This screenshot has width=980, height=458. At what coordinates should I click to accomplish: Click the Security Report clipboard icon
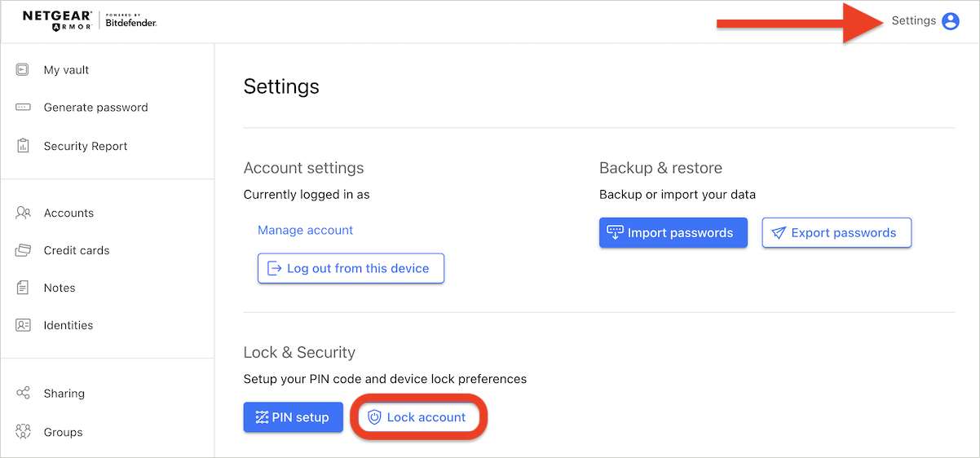23,146
